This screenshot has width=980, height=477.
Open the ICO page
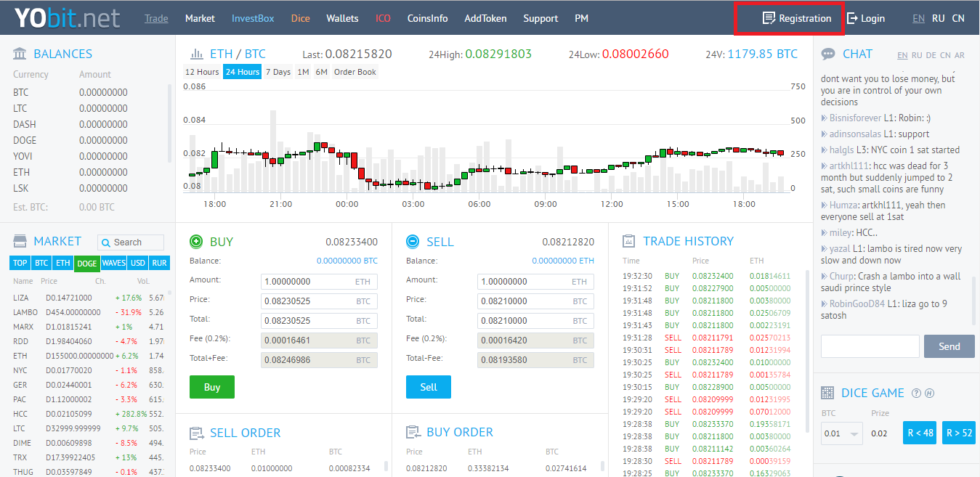383,18
